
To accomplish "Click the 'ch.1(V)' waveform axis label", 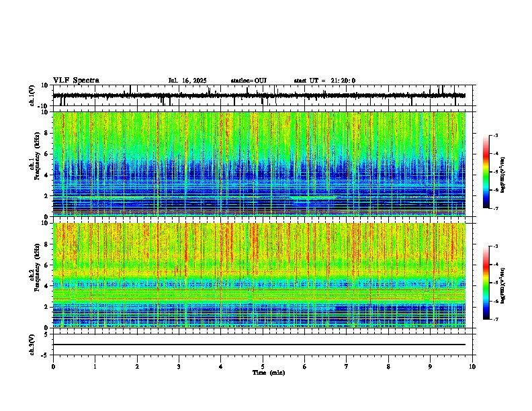I will (x=32, y=95).
